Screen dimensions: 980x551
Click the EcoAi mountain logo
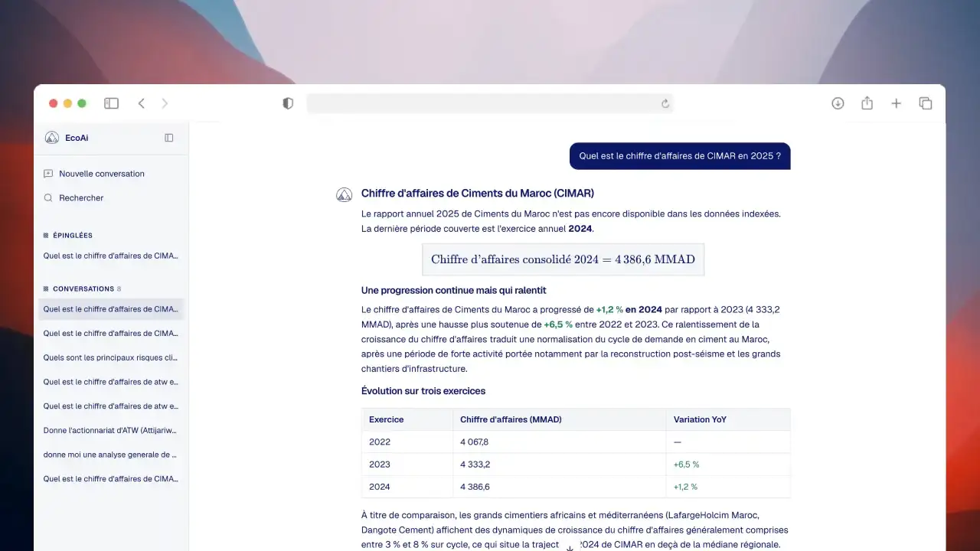pyautogui.click(x=52, y=138)
